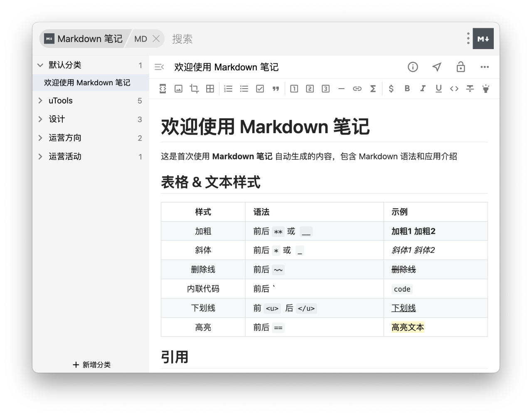532x416 pixels.
Task: Insert an image using the picture icon
Action: click(179, 89)
